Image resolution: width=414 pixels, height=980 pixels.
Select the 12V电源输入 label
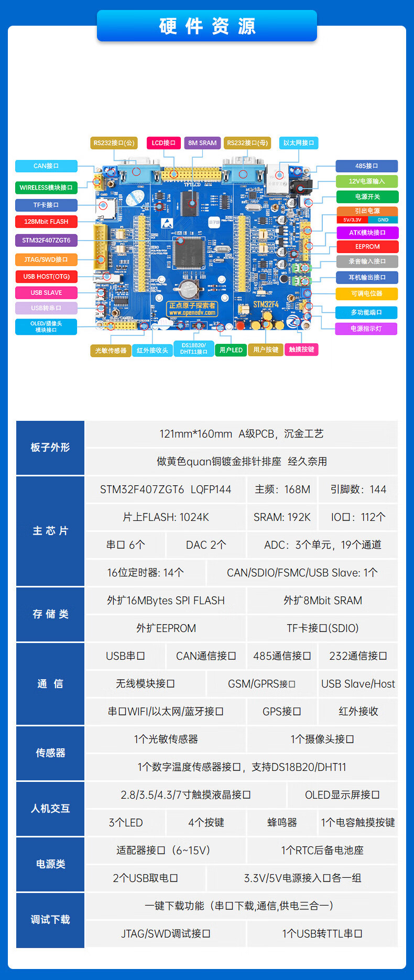pyautogui.click(x=367, y=181)
